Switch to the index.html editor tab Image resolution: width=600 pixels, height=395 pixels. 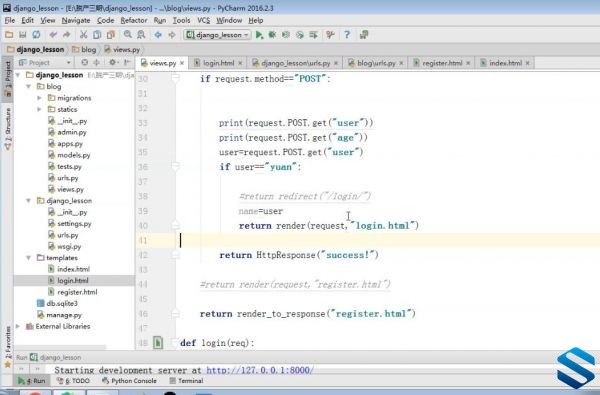505,63
